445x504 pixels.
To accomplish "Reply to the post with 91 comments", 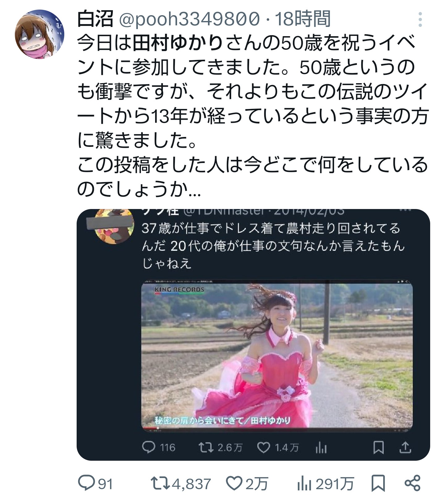I will pos(95,483).
